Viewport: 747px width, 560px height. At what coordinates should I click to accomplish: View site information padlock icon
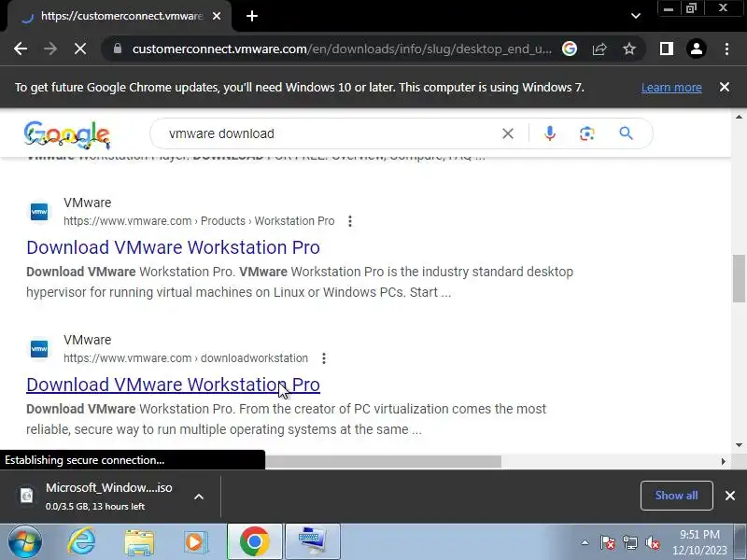118,49
